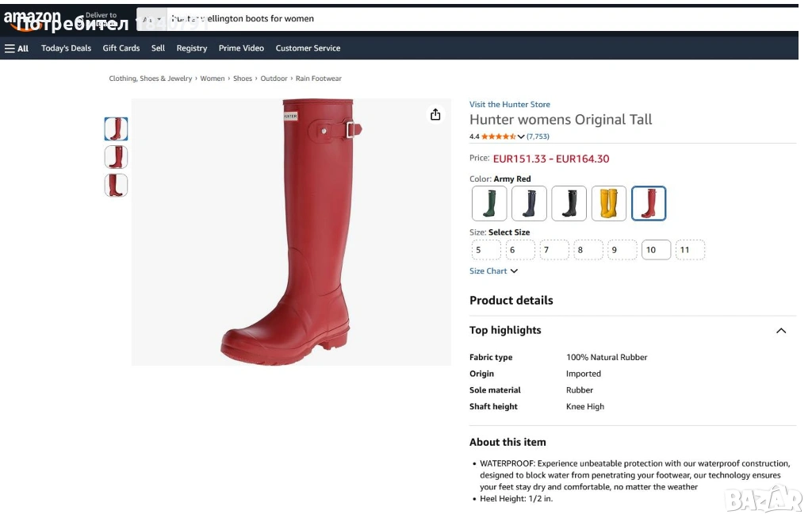The image size is (812, 522).
Task: Click the Rain Footwear breadcrumb link
Action: coord(319,79)
